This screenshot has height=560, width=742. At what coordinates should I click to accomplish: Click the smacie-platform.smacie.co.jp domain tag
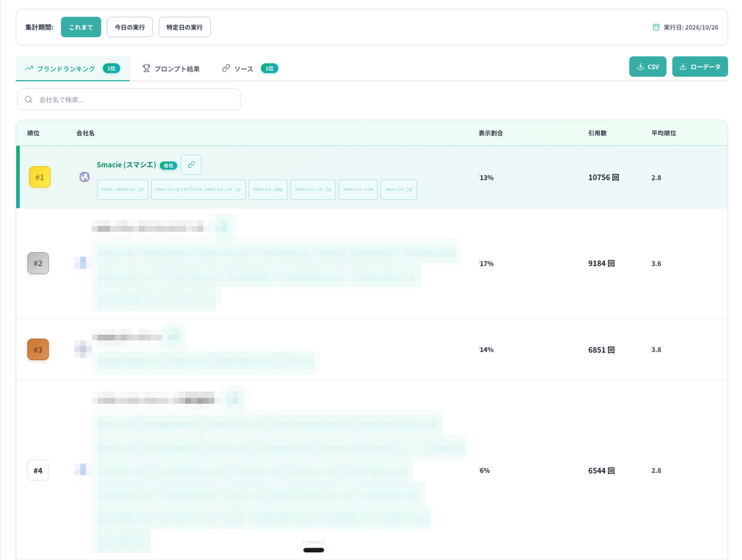click(199, 189)
